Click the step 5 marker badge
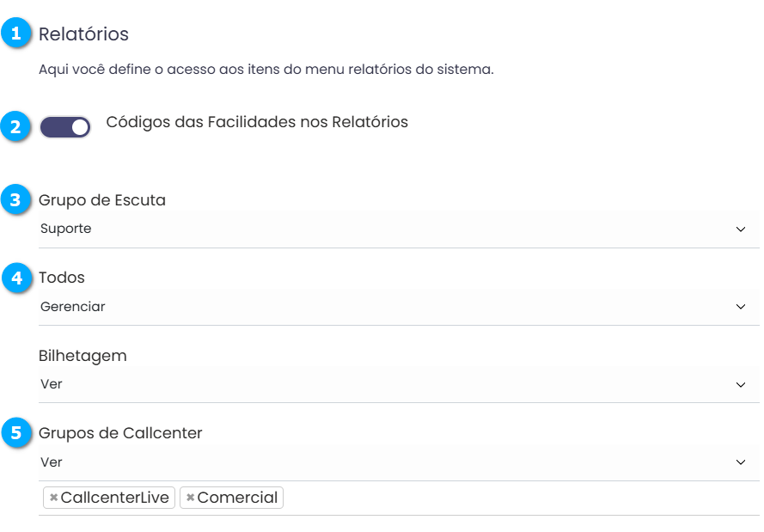 tap(16, 432)
